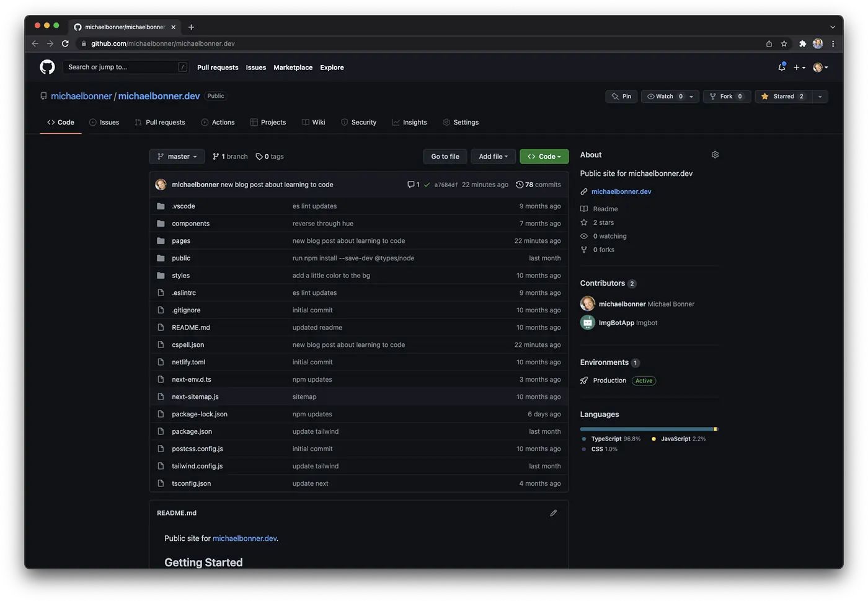Switch to the Actions tab
Viewport: 868px width, 601px height.
[x=218, y=122]
